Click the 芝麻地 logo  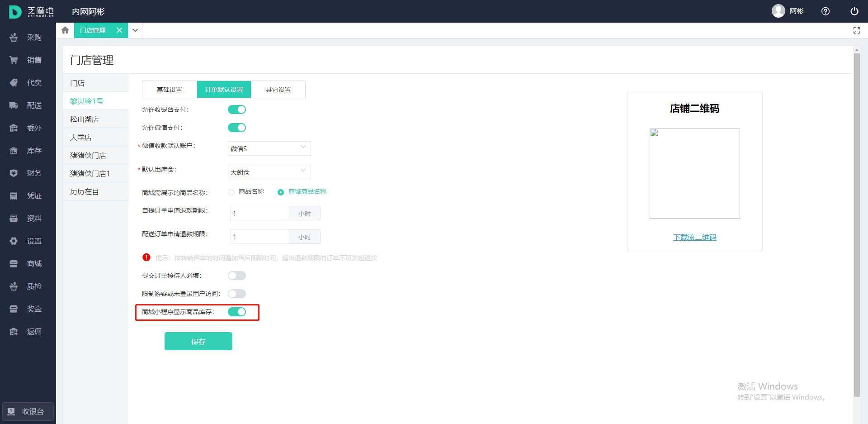(x=31, y=11)
